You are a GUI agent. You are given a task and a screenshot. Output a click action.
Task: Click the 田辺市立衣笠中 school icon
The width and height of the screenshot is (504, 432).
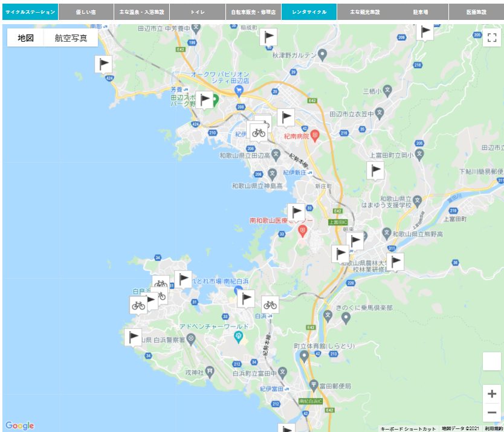[x=380, y=114]
